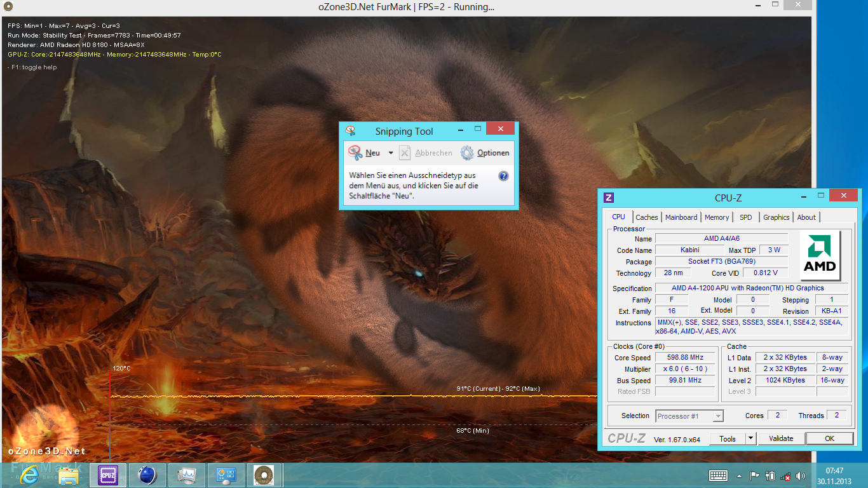868x488 pixels.
Task: Click the Multiplier value x 6.0
Action: pyautogui.click(x=685, y=369)
